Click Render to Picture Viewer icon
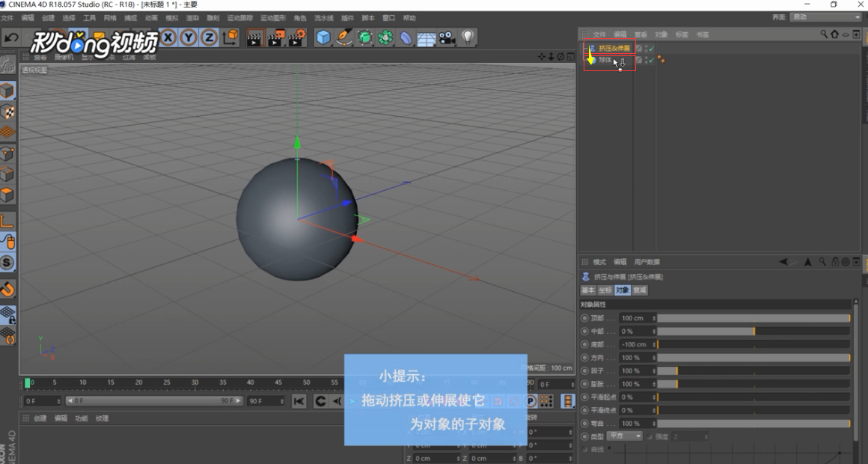This screenshot has width=868, height=464. 275,37
